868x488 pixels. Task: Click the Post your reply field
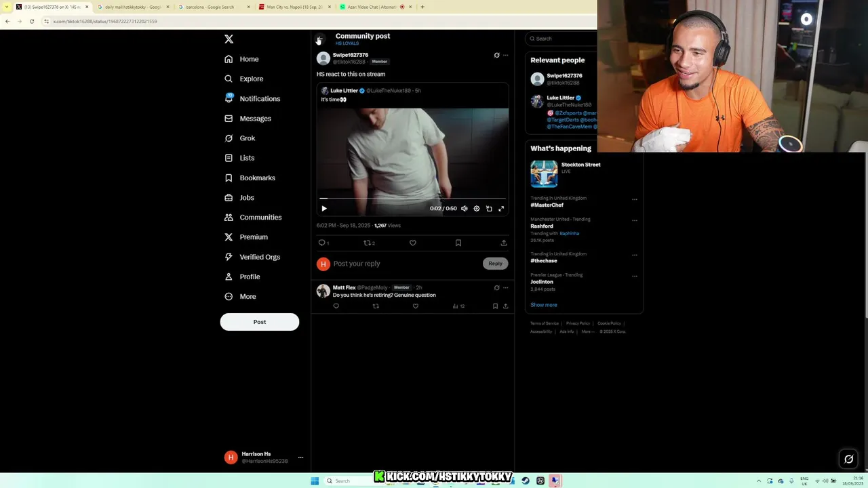(406, 264)
